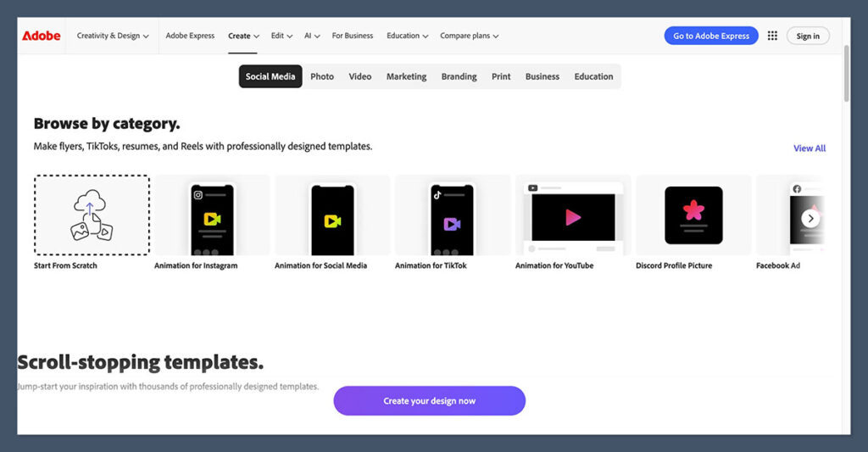868x452 pixels.
Task: Click the Start From Scratch upload icon
Action: (92, 215)
